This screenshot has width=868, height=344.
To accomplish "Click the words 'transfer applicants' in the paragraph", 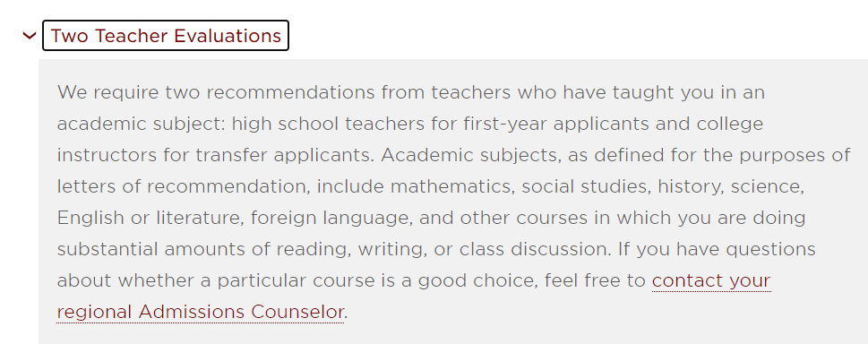I will (x=284, y=155).
